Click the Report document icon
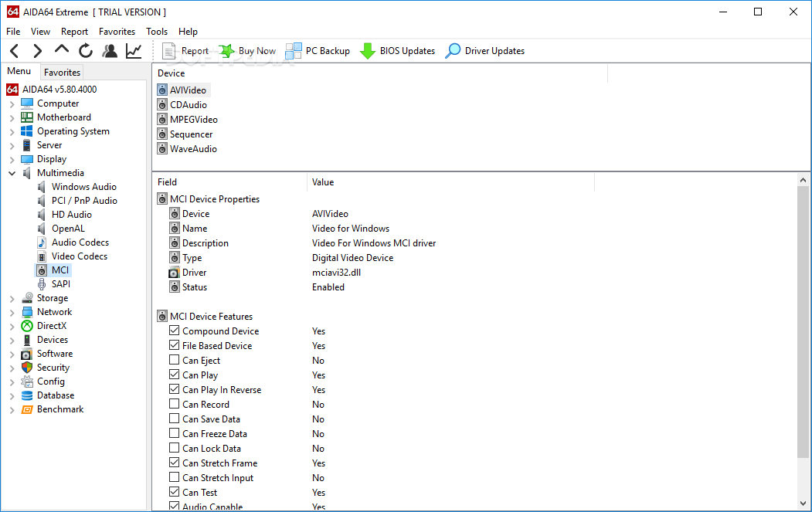This screenshot has width=812, height=512. pyautogui.click(x=169, y=51)
